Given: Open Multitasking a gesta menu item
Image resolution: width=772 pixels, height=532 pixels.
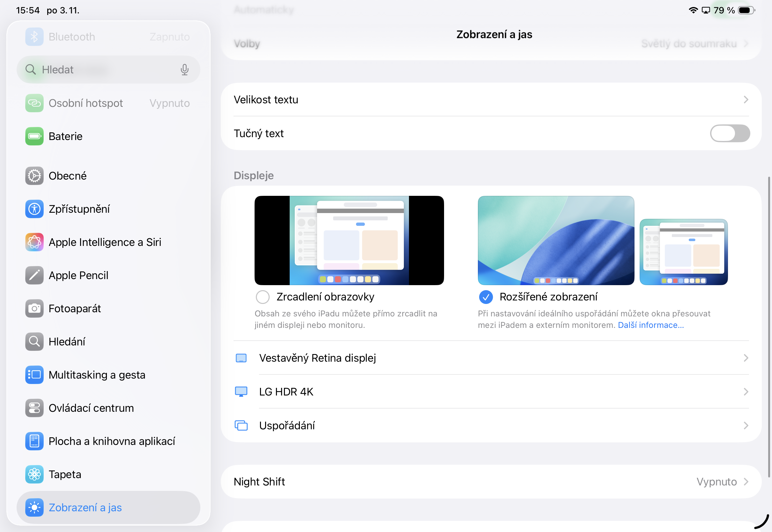Looking at the screenshot, I should click(x=97, y=375).
